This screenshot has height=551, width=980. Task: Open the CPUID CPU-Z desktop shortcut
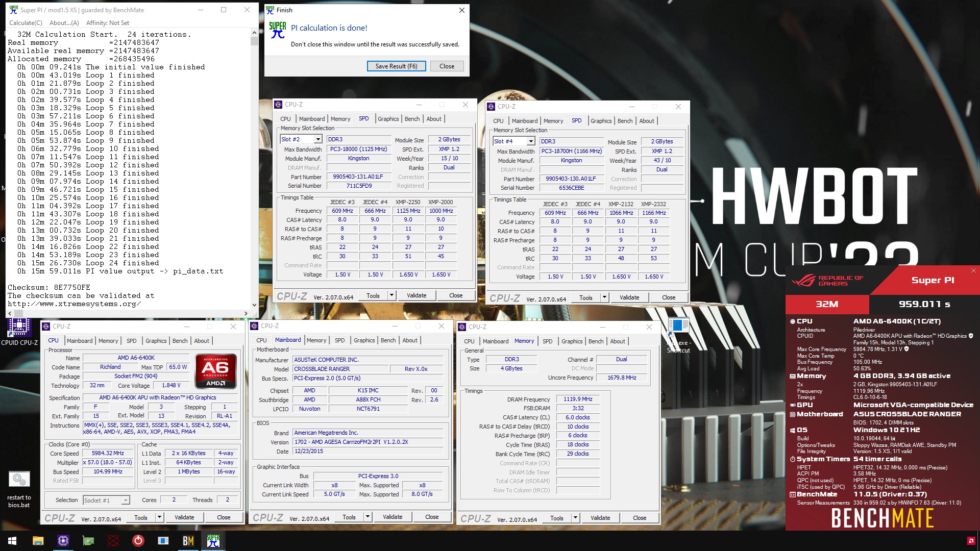click(x=19, y=332)
